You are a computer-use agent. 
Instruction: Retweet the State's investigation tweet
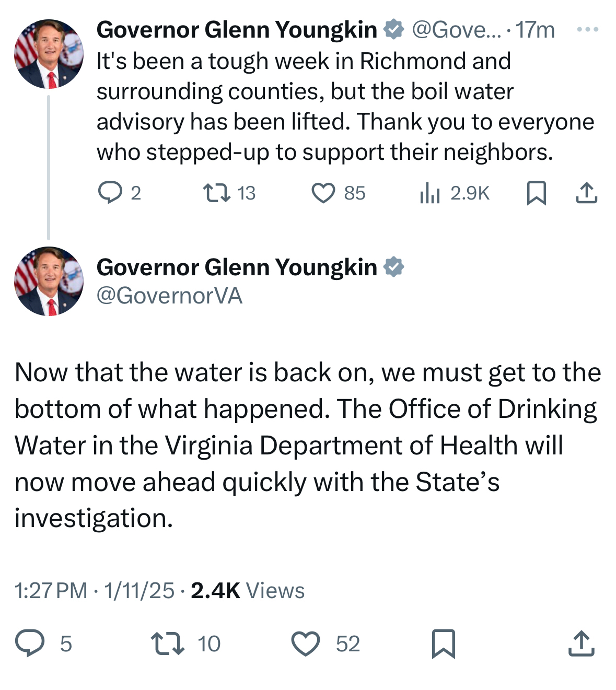click(x=167, y=643)
